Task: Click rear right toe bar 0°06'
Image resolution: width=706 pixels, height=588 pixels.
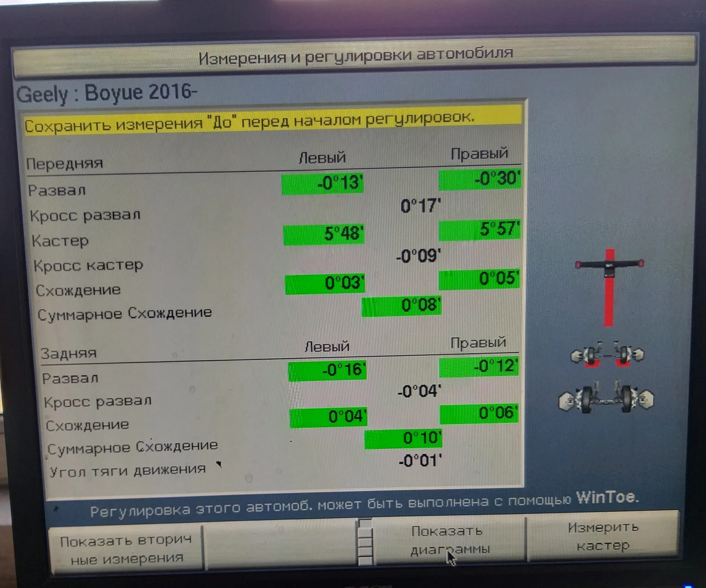Action: pyautogui.click(x=479, y=414)
